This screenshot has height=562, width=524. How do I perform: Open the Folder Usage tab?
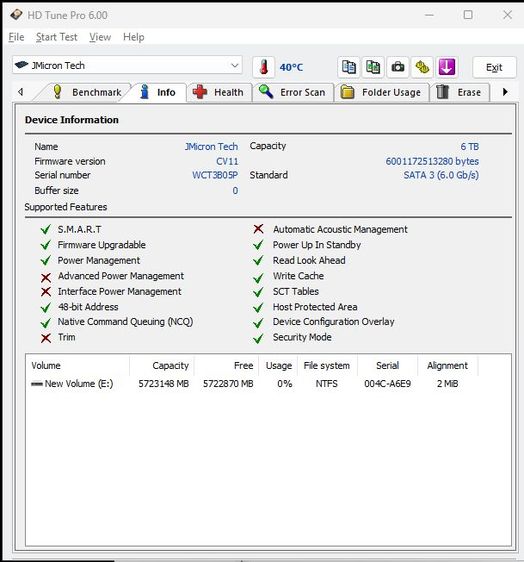[381, 92]
